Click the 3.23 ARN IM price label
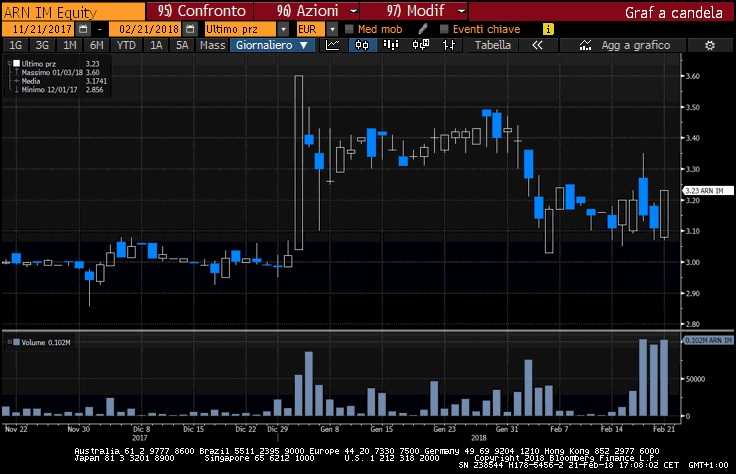Image resolution: width=736 pixels, height=474 pixels. click(x=707, y=191)
